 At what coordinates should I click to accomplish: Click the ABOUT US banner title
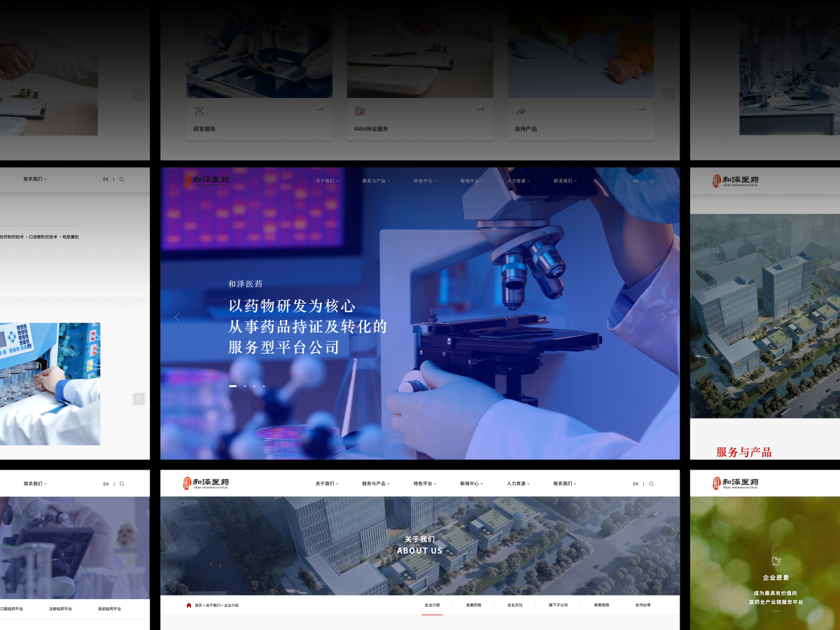tap(420, 551)
